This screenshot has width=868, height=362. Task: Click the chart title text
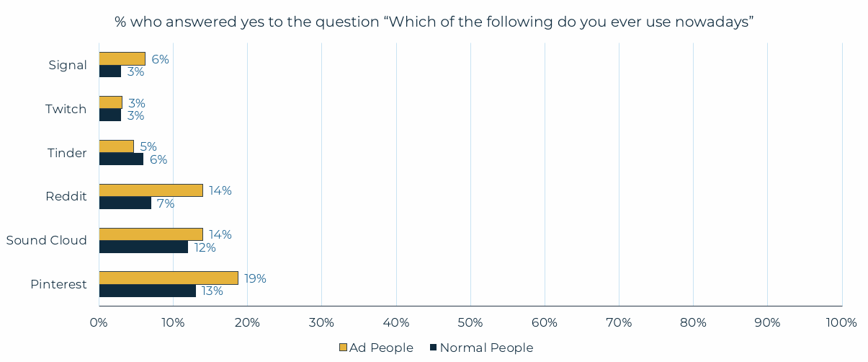434,22
